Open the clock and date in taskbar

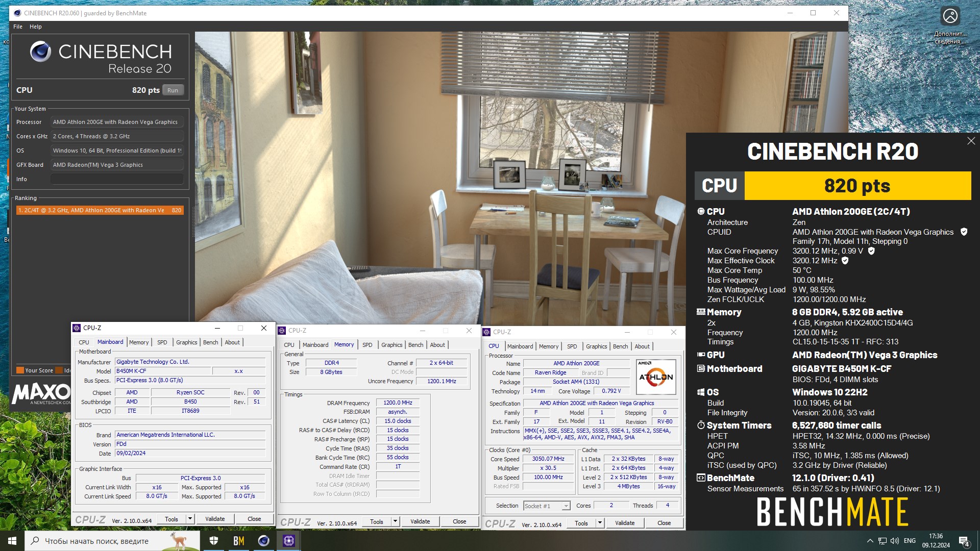pyautogui.click(x=936, y=541)
